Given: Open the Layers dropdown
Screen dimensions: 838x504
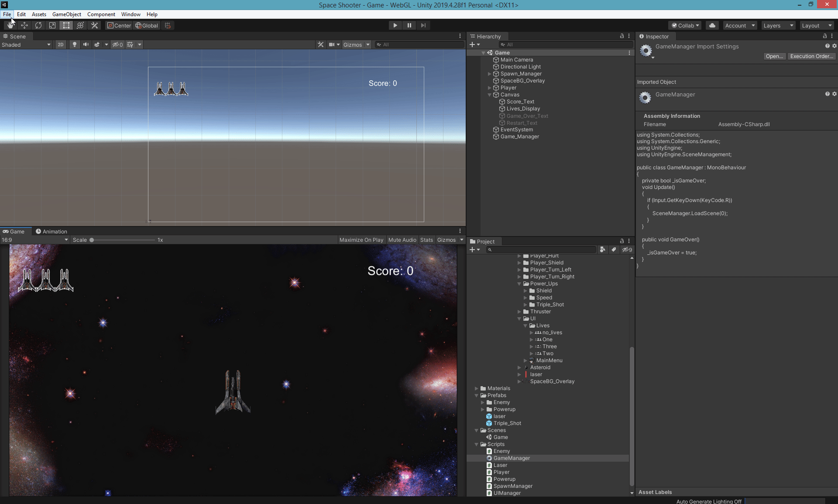Looking at the screenshot, I should click(x=778, y=25).
